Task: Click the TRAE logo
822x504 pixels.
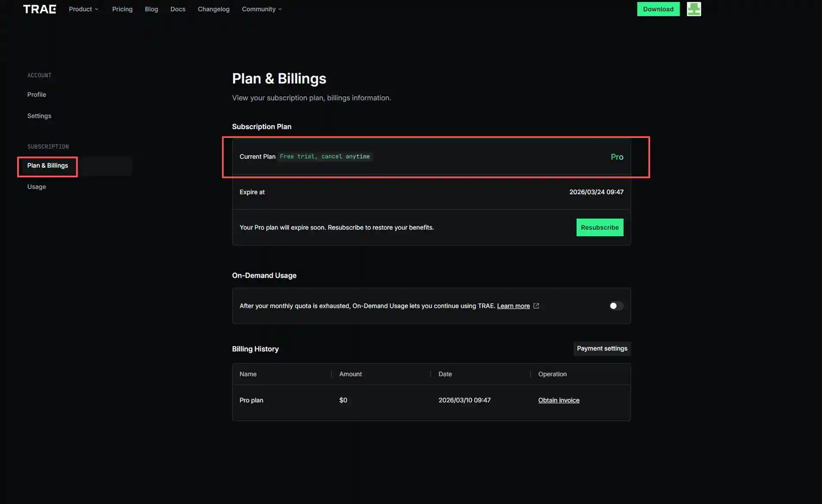Action: (x=39, y=9)
